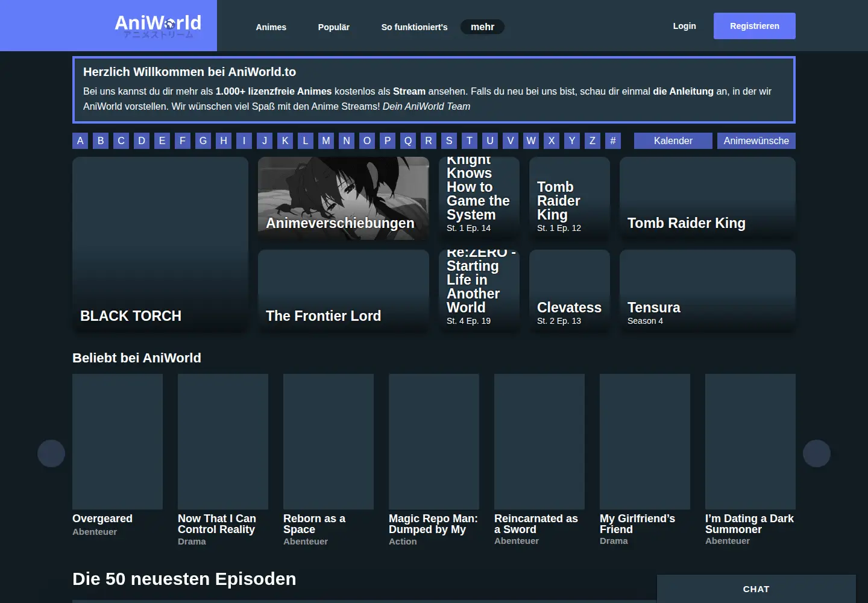Go to next popular animes slide
The image size is (868, 603).
[x=817, y=453]
